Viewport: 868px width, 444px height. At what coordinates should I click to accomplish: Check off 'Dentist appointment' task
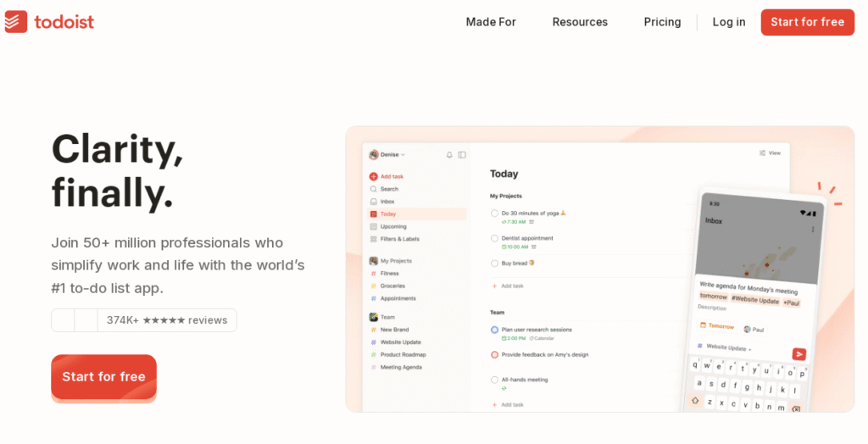point(494,239)
